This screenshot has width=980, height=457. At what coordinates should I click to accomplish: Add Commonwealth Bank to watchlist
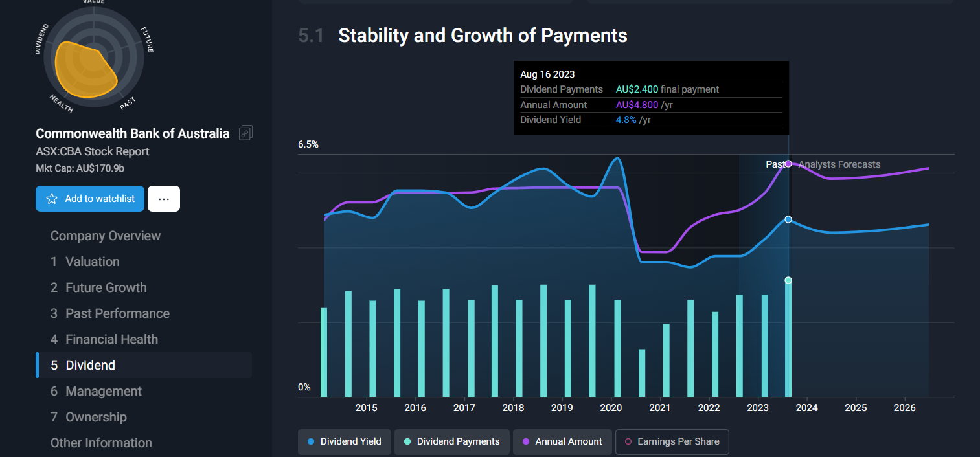coord(90,199)
